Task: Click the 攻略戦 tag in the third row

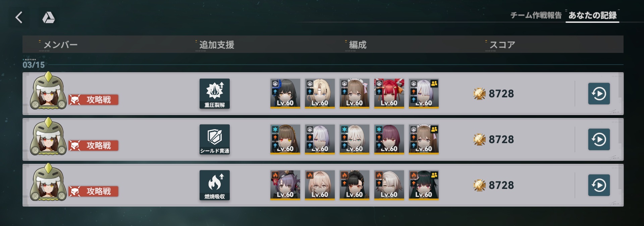Action: pyautogui.click(x=94, y=192)
